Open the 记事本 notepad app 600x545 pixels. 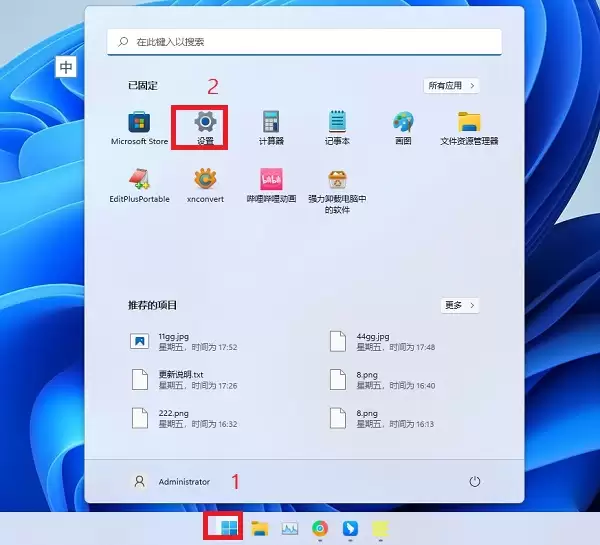pyautogui.click(x=337, y=128)
